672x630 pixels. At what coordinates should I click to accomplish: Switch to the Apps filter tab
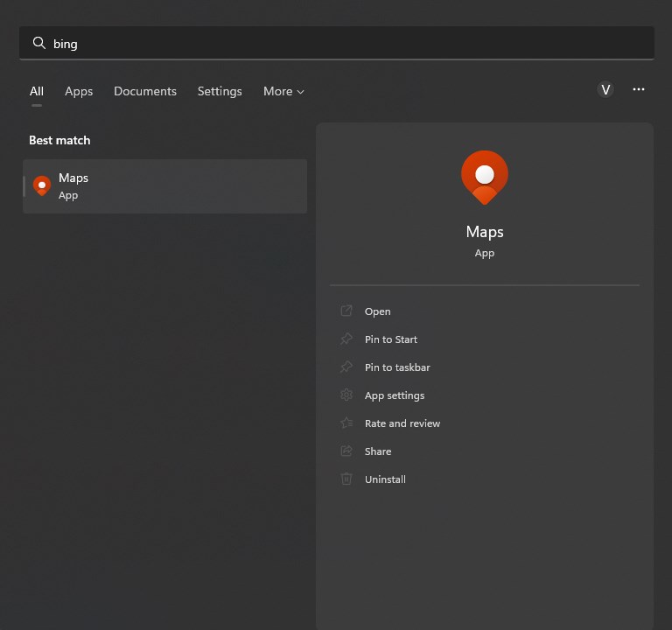[79, 91]
